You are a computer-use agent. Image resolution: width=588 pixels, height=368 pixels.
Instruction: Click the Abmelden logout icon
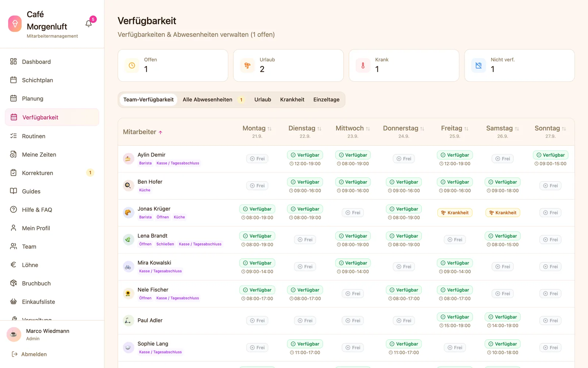(x=15, y=354)
